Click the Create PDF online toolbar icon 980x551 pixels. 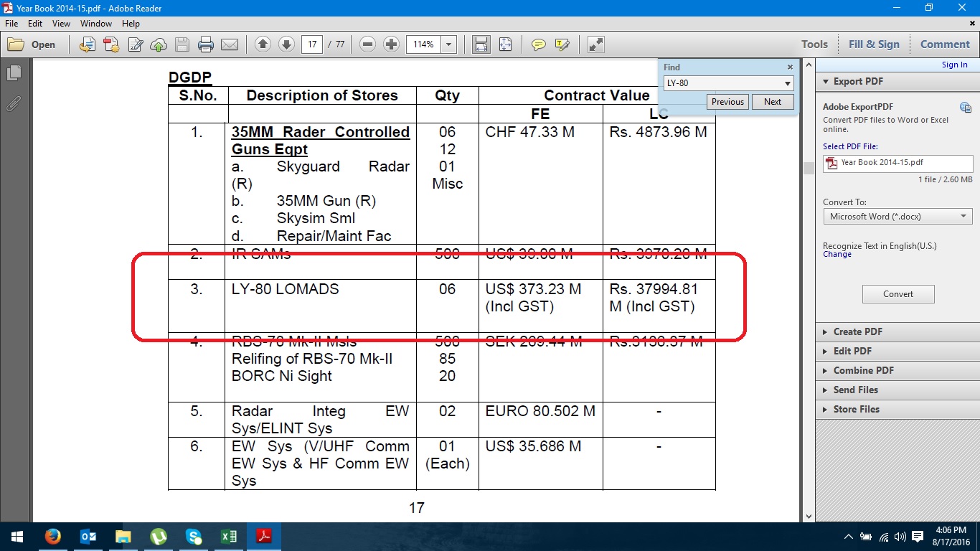[x=111, y=44]
